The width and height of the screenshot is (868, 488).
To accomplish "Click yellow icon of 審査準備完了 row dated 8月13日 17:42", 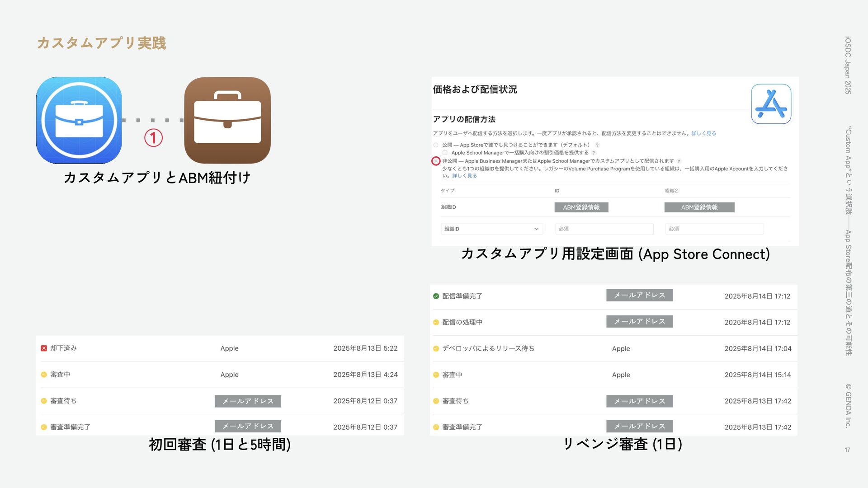I will 436,427.
